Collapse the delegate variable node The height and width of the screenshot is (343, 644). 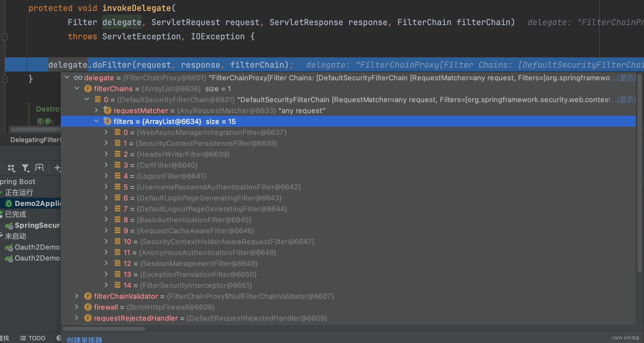point(67,78)
